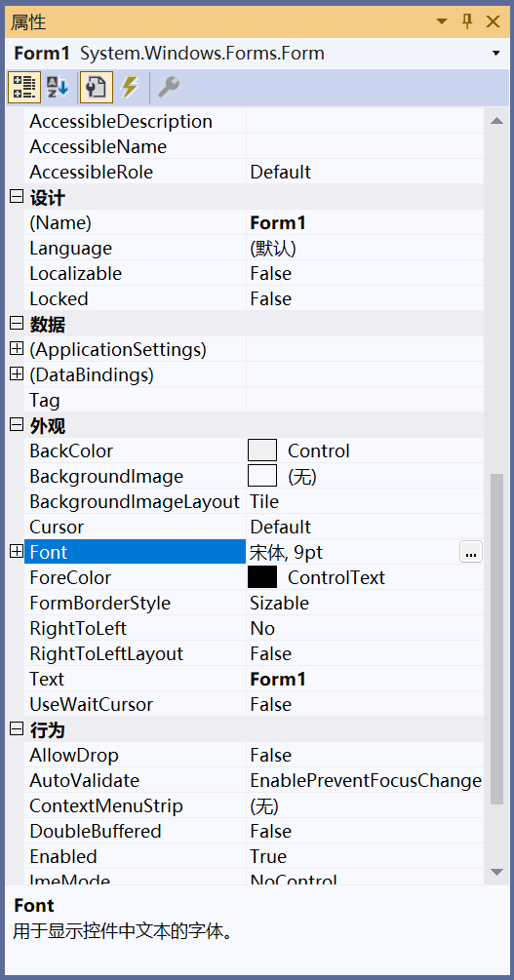Viewport: 514px width, 980px height.
Task: Switch to Categorized view icon
Action: 24,87
